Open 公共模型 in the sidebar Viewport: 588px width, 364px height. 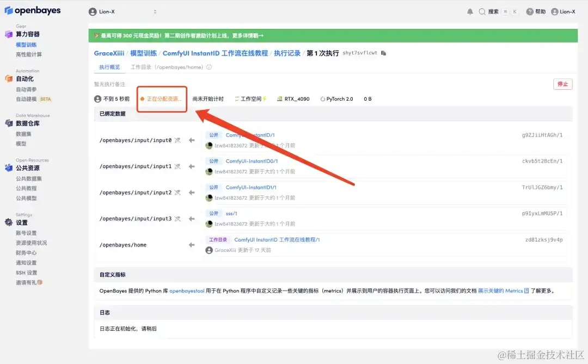pos(26,198)
